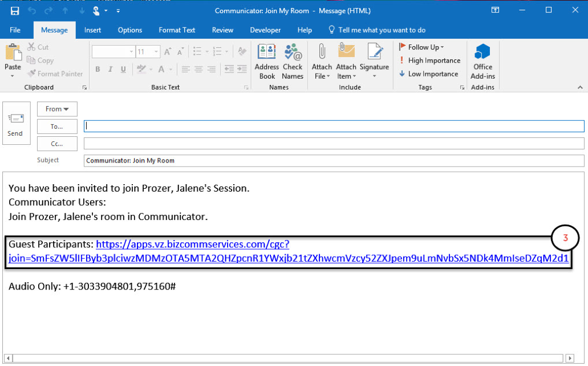Screen dimensions: 588x366
Task: Click the Subject field text
Action: click(130, 161)
